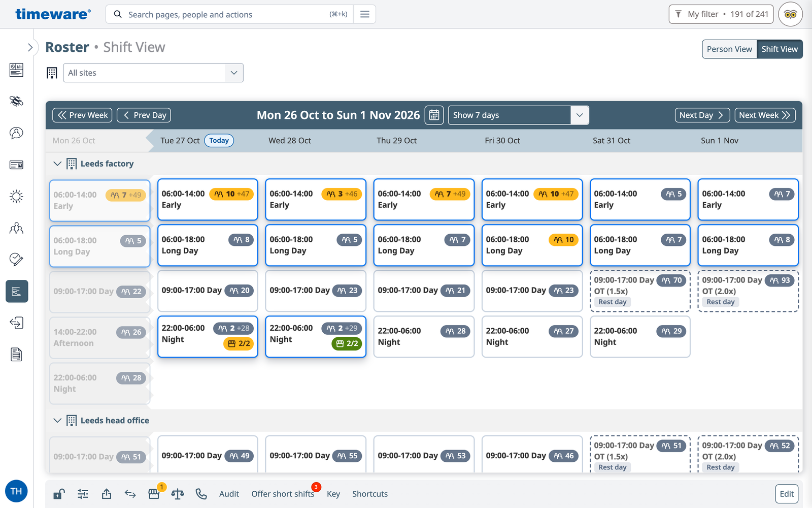The height and width of the screenshot is (508, 812).
Task: Open Audit from bottom toolbar
Action: pyautogui.click(x=229, y=494)
